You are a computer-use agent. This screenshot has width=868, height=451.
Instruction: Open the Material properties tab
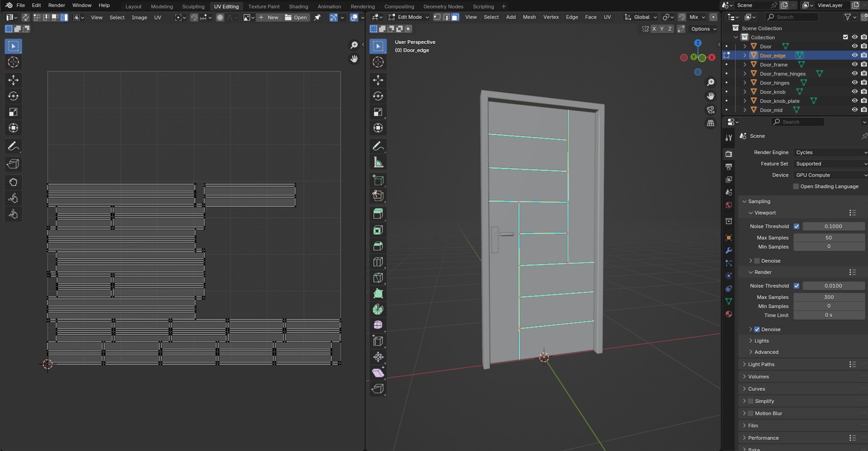[x=728, y=314]
